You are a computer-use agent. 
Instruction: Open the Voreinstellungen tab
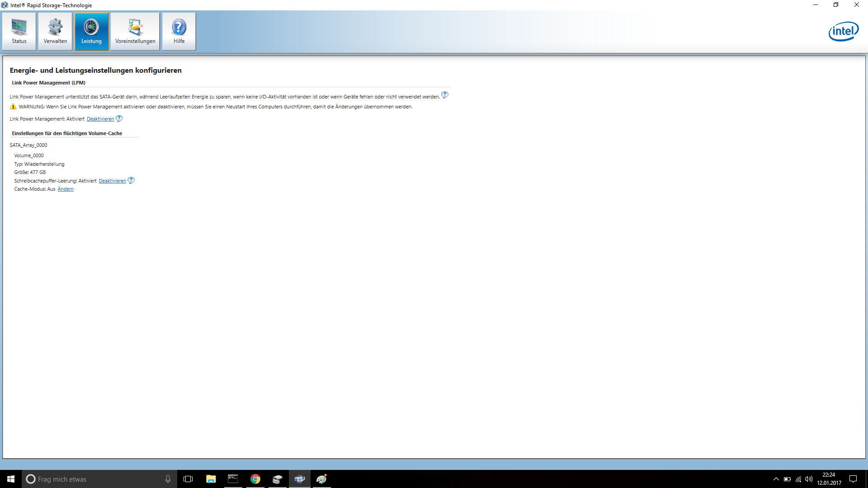click(135, 31)
